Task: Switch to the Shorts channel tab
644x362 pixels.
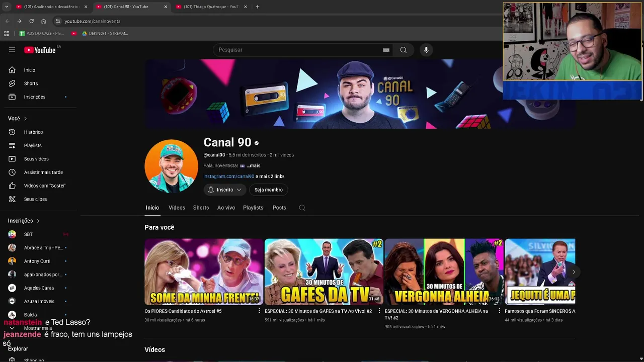Action: pos(201,208)
